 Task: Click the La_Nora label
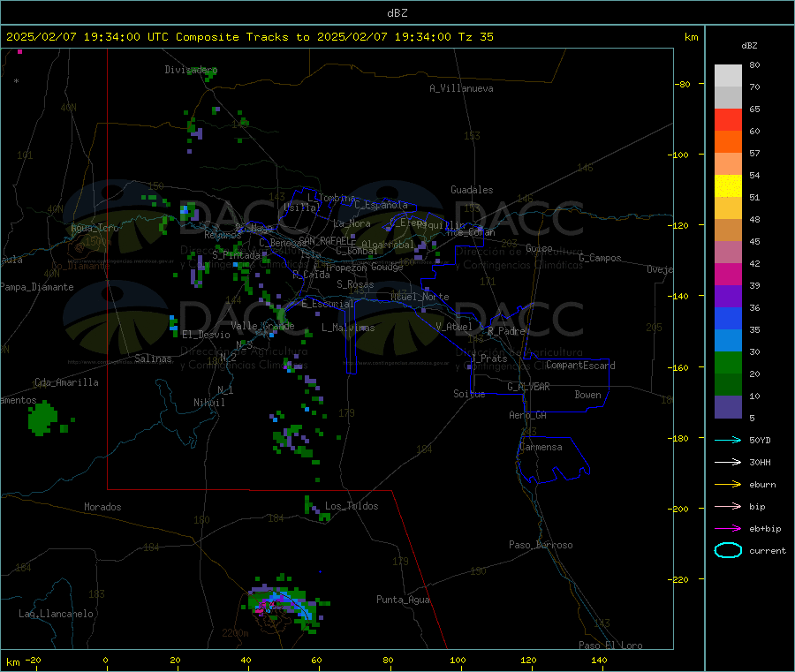coord(352,223)
